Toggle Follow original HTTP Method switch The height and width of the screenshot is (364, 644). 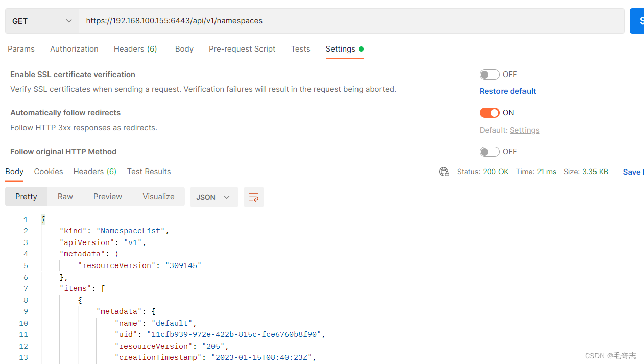pos(489,152)
